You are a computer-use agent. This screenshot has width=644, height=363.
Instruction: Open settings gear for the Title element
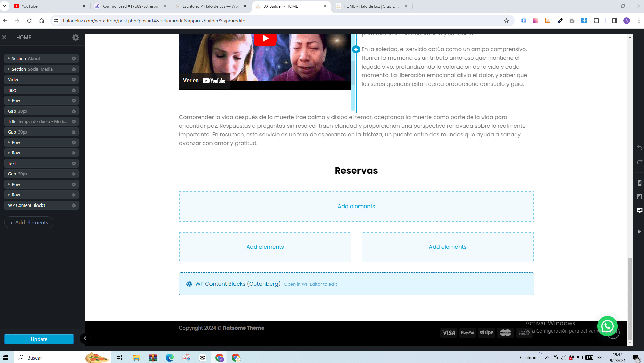(74, 122)
